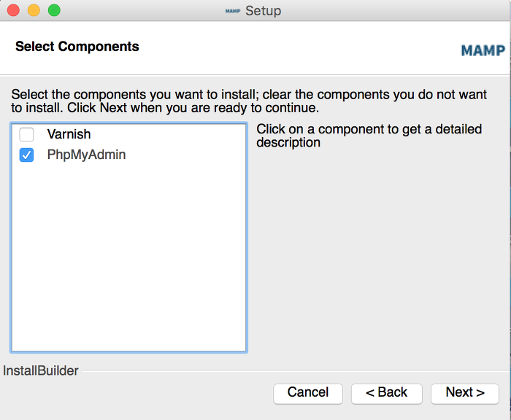Click the Next > button
Viewport: 511px width, 420px height.
coord(465,394)
